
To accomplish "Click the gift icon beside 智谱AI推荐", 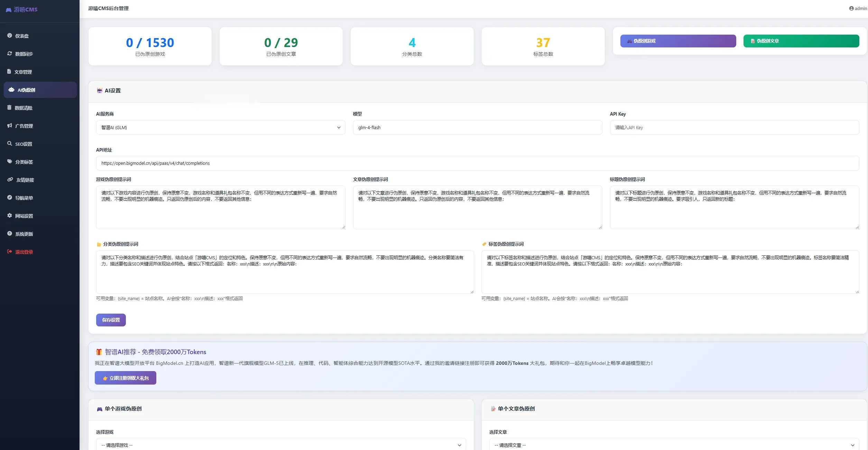I will point(99,352).
